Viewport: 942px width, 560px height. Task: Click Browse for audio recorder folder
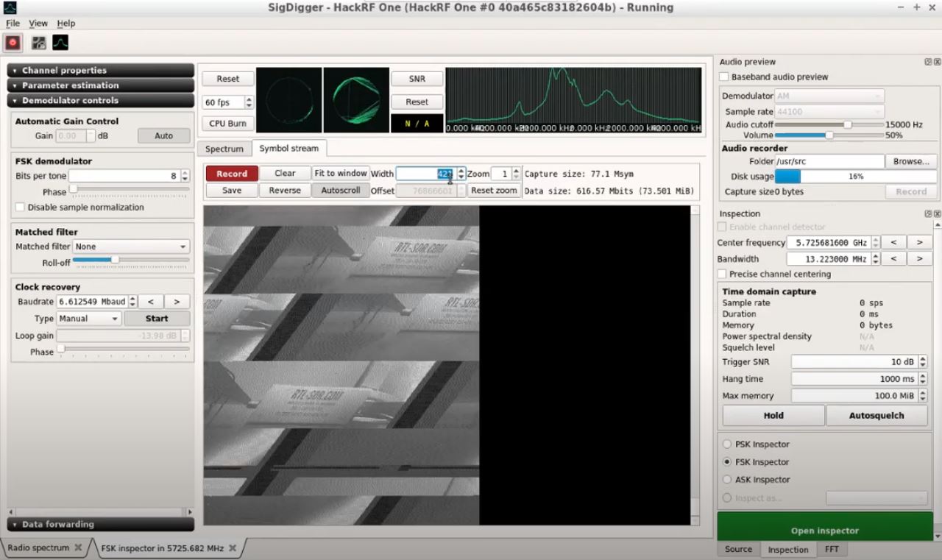pos(911,161)
